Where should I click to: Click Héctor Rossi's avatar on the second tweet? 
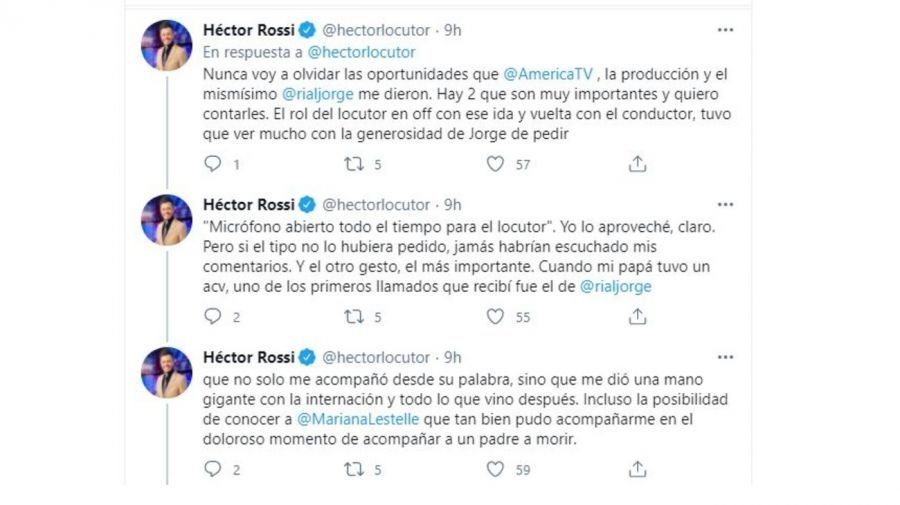[x=166, y=220]
